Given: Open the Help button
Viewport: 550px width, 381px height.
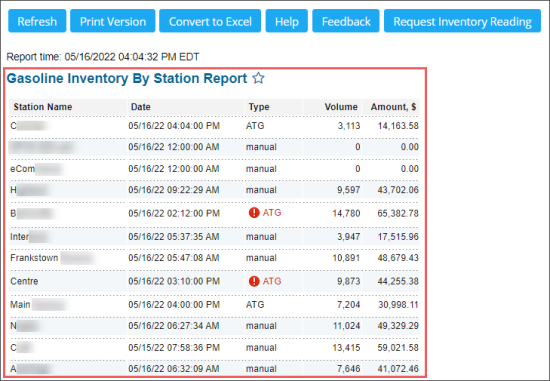Looking at the screenshot, I should 287,21.
